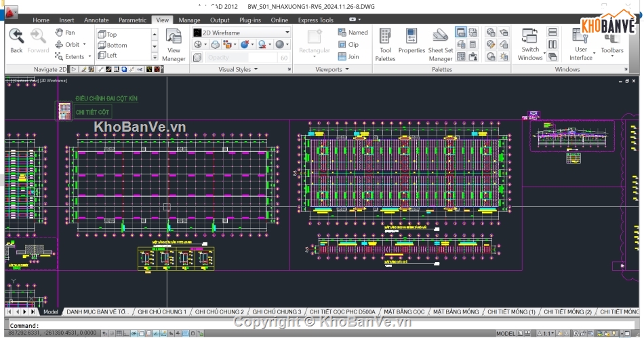Select the Model layout tab

[x=51, y=312]
